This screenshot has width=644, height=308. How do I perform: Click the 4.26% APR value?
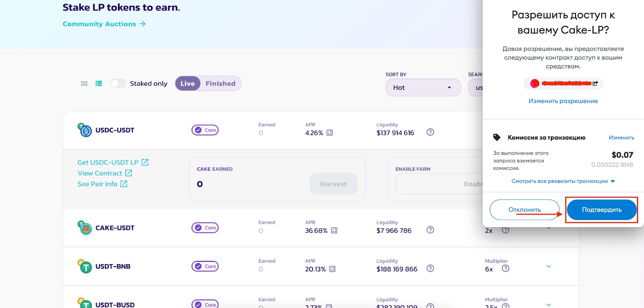tap(314, 133)
